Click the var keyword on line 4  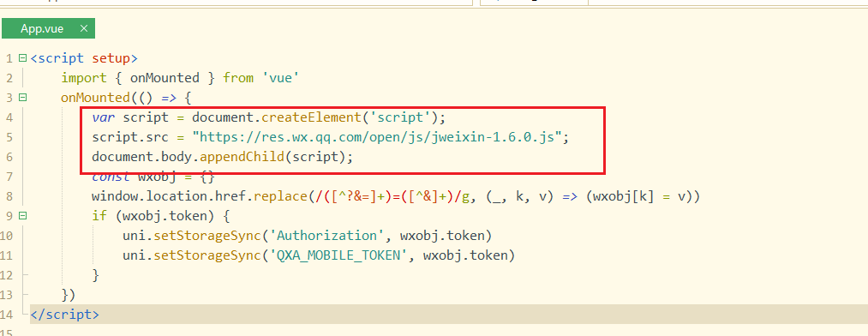tap(104, 117)
